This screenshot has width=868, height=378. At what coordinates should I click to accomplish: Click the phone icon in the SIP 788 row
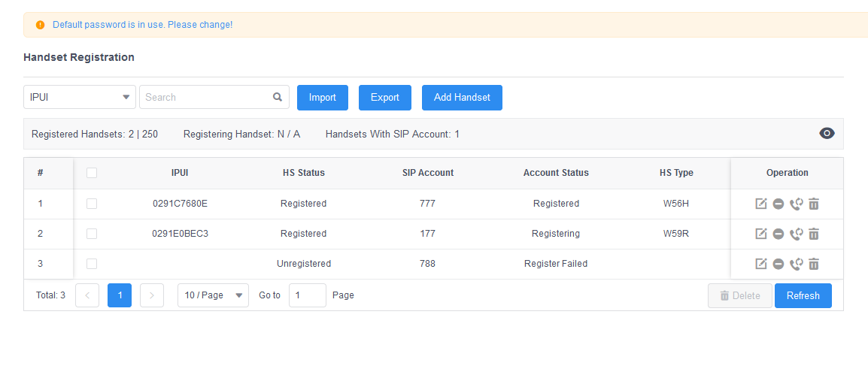(x=796, y=264)
